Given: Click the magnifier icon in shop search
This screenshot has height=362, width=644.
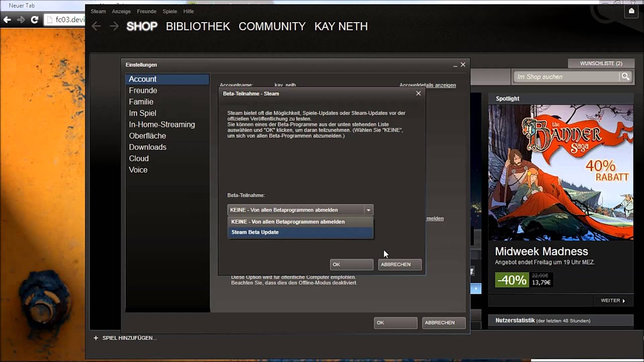Looking at the screenshot, I should pyautogui.click(x=625, y=76).
